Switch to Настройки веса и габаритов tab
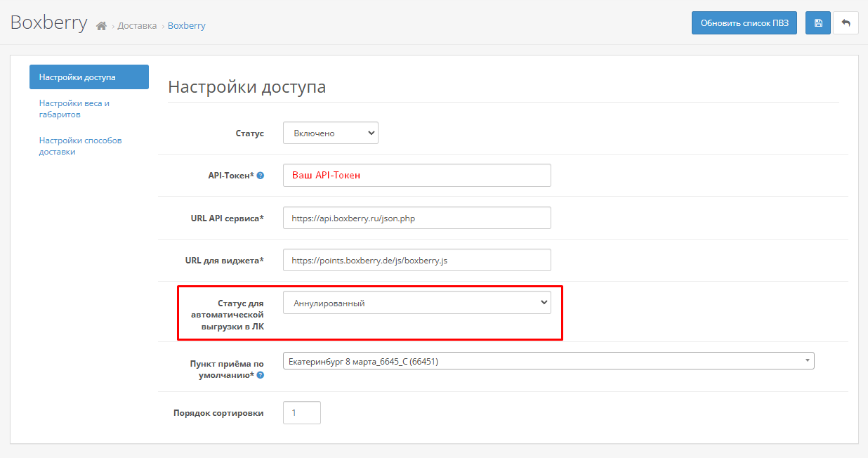The width and height of the screenshot is (868, 458). 89,109
